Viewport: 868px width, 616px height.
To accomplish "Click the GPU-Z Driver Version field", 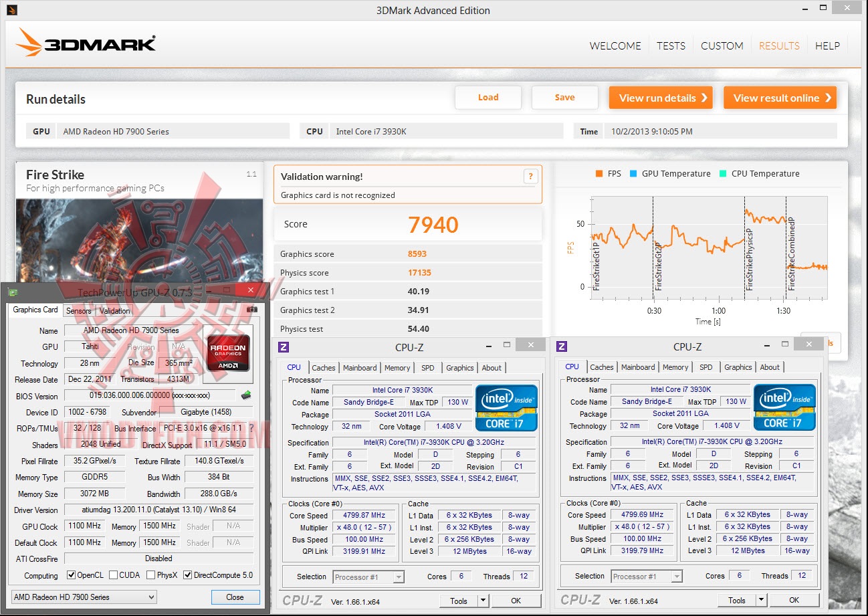I will point(159,510).
